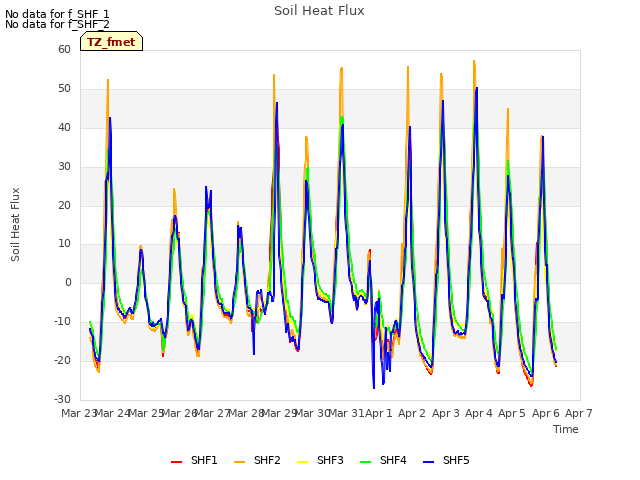Image resolution: width=640 pixels, height=480 pixels.
Task: Click the '10' y-axis tick label
Action: (64, 244)
